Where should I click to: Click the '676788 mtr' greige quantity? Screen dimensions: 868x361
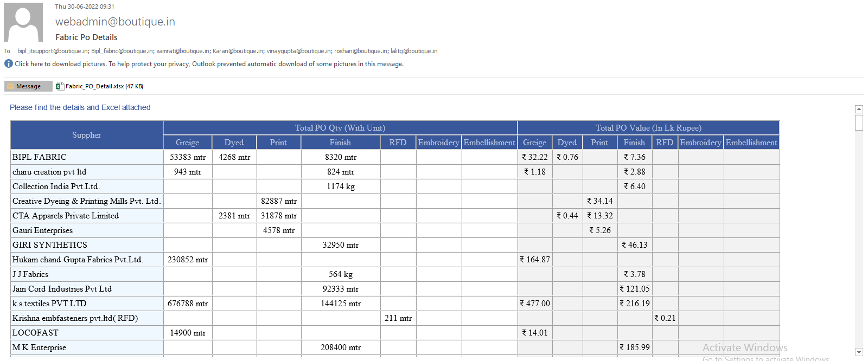tap(188, 304)
